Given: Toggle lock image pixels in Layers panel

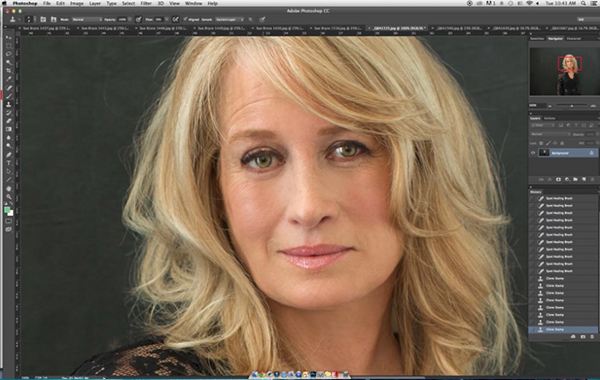Looking at the screenshot, I should coord(548,143).
